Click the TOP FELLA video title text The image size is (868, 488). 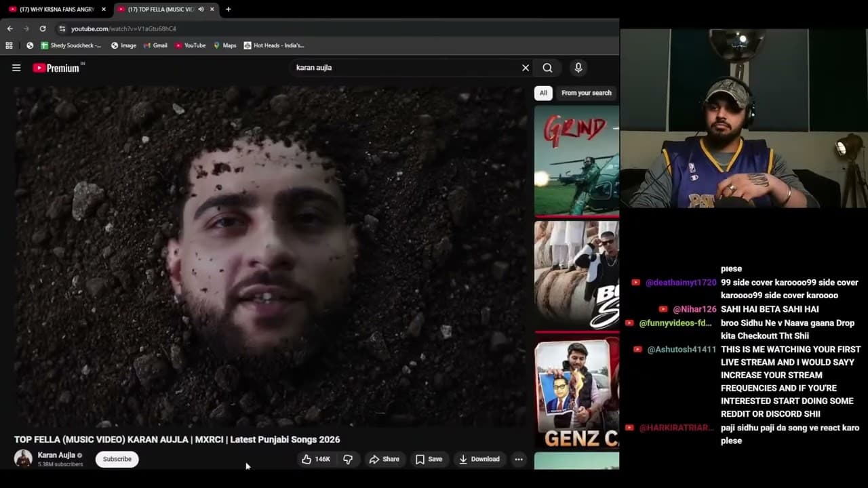click(177, 439)
